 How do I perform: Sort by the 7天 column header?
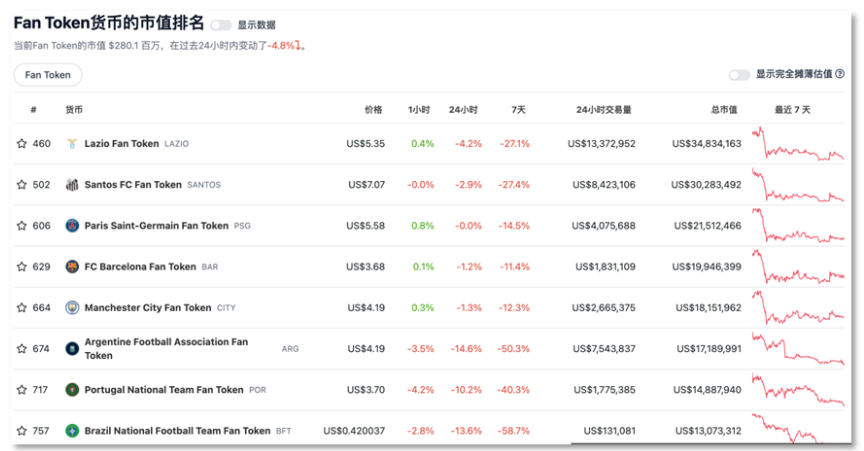[518, 110]
